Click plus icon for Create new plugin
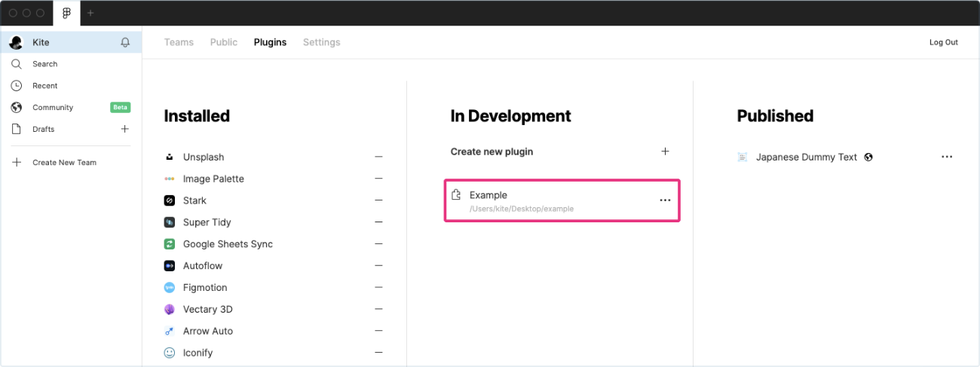Viewport: 980px width, 367px height. tap(665, 151)
